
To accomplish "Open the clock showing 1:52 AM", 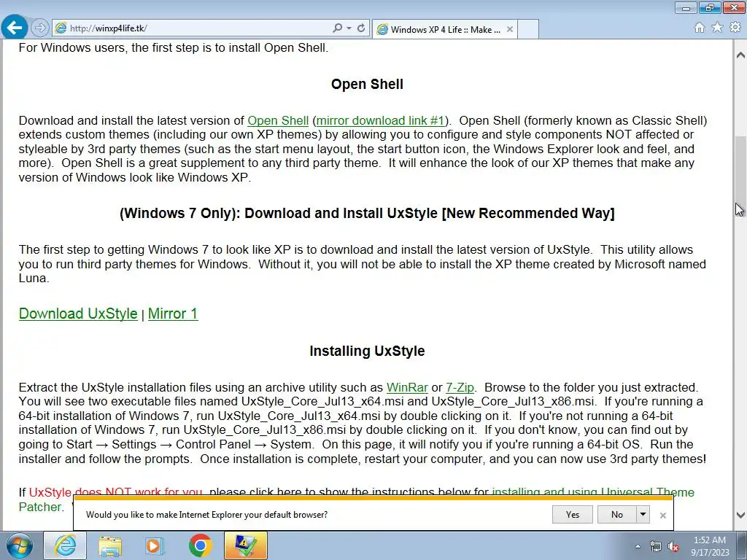I will click(x=710, y=546).
